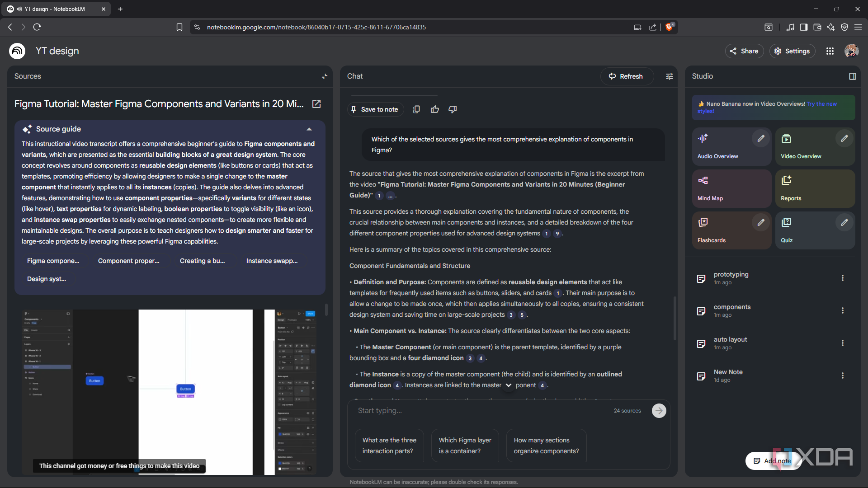Edit Quiz customization
The image size is (868, 488).
pos(844,222)
